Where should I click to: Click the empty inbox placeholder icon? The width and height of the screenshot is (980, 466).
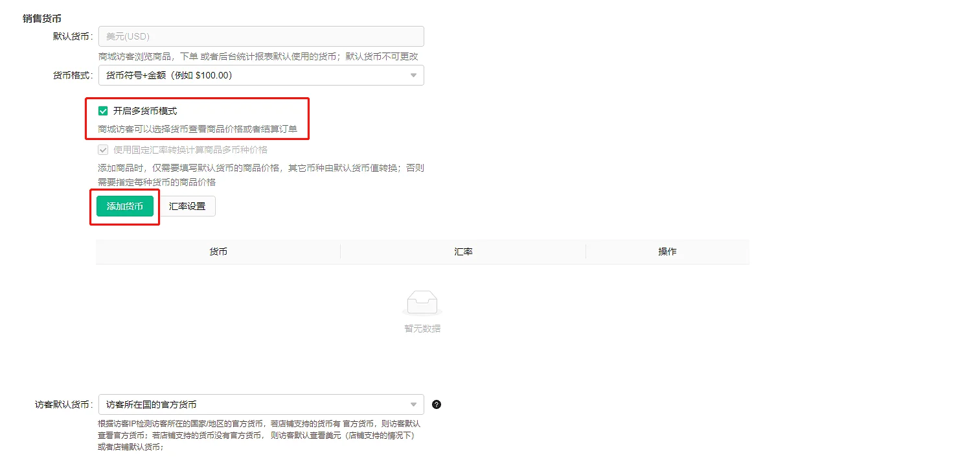pyautogui.click(x=422, y=303)
